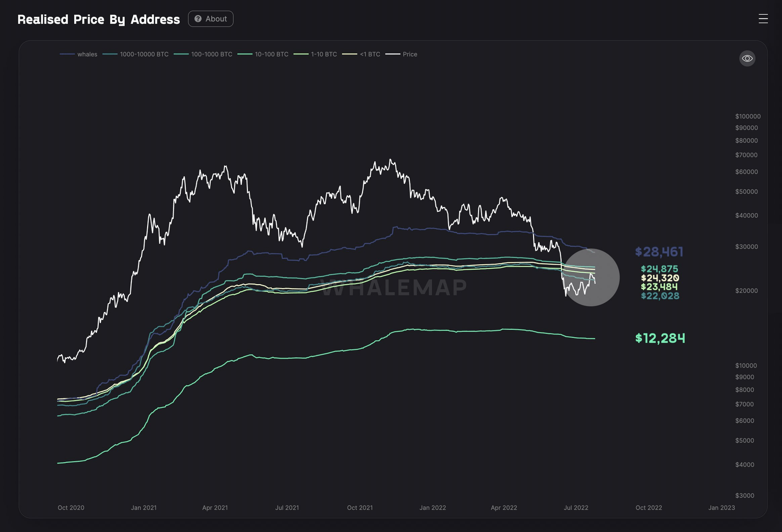Viewport: 782px width, 532px height.
Task: Select the Jul 2022 x-axis label
Action: [x=576, y=508]
